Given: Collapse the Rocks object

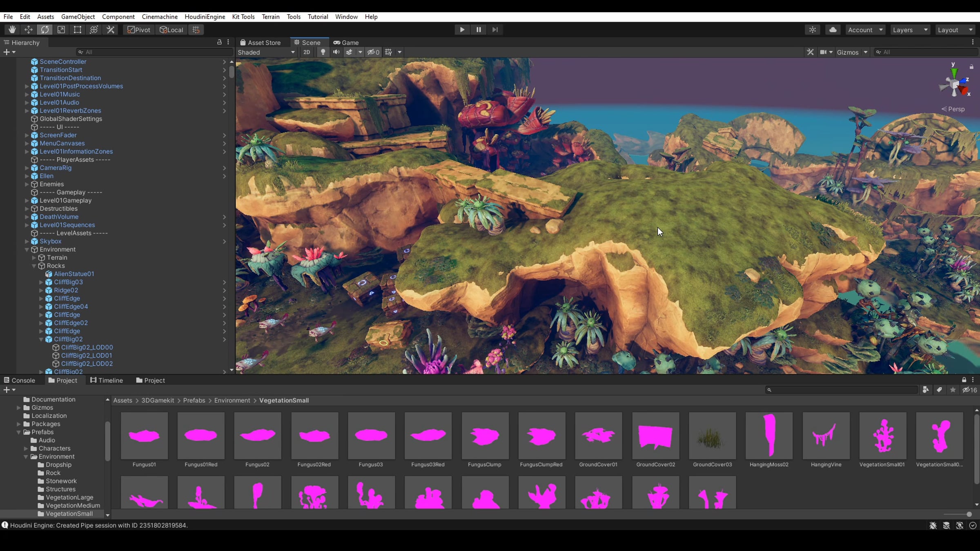Looking at the screenshot, I should click(x=34, y=266).
